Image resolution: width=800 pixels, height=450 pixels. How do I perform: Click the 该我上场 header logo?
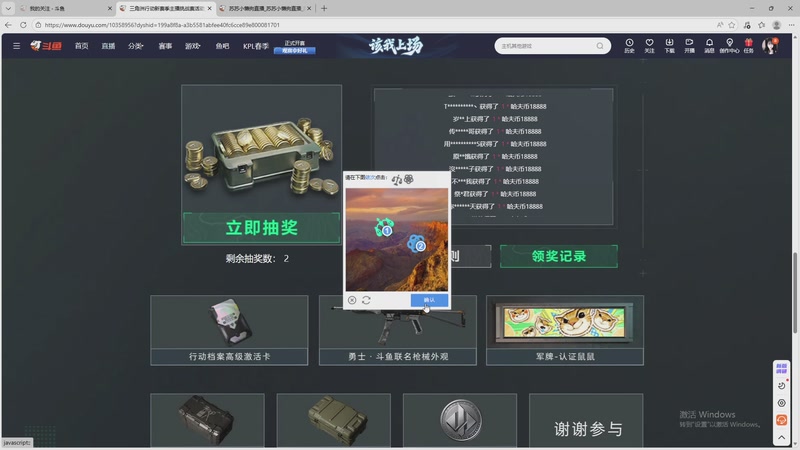coord(396,46)
